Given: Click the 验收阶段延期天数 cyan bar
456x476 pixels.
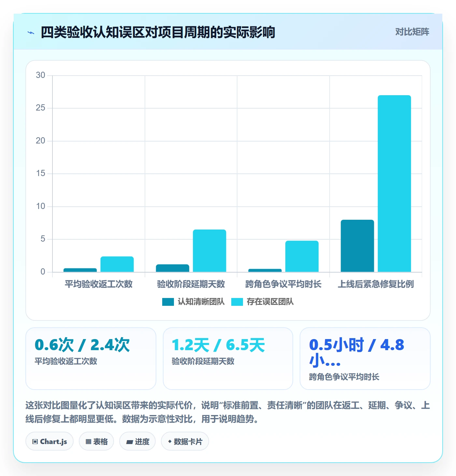Looking at the screenshot, I should 209,251.
